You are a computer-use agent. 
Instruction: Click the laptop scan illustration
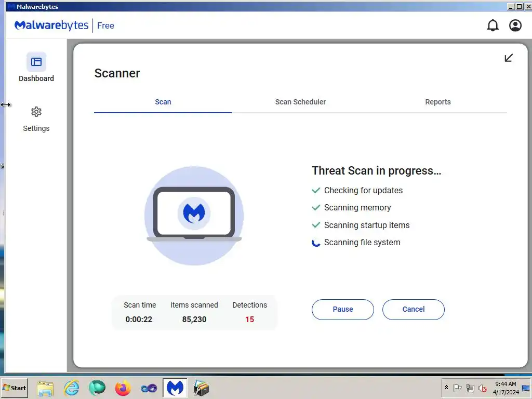(x=194, y=216)
